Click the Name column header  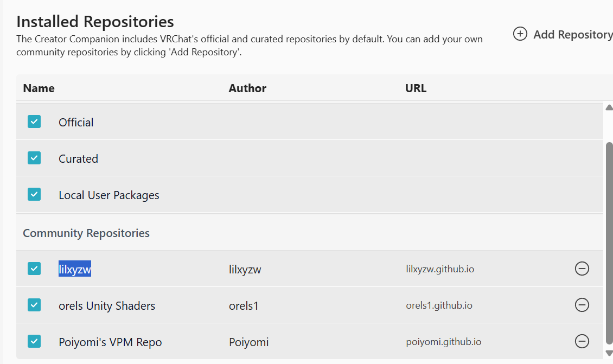39,88
